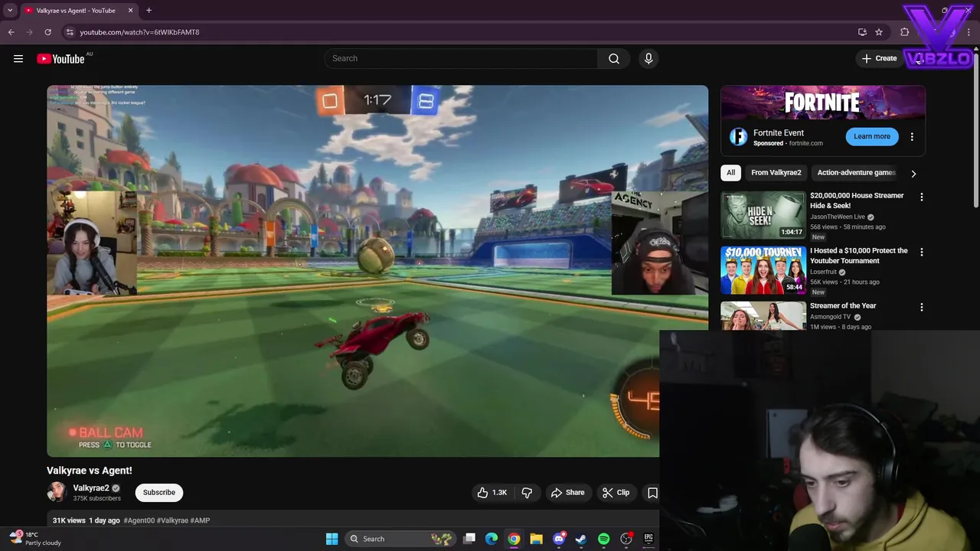Image resolution: width=980 pixels, height=551 pixels.
Task: Open Spotify from the taskbar
Action: (603, 539)
